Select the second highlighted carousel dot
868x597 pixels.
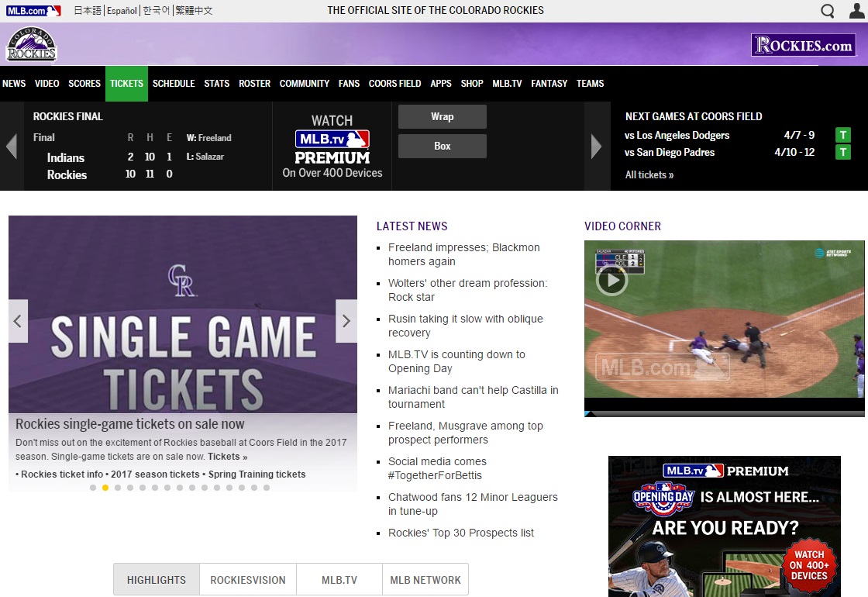point(105,488)
